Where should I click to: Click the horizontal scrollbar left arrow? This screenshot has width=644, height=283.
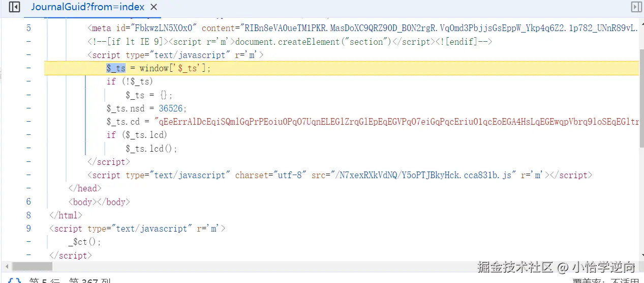[x=6, y=267]
